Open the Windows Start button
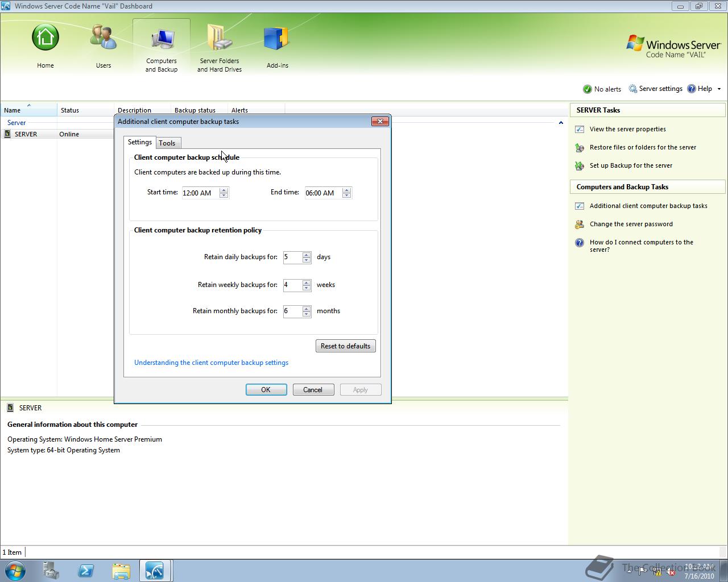Image resolution: width=728 pixels, height=582 pixels. 15,571
